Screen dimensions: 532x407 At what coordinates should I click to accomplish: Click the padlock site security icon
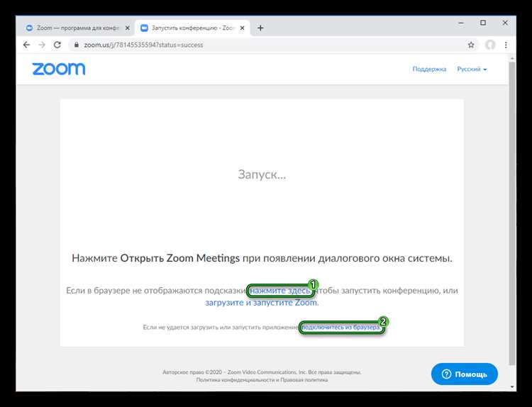[77, 45]
